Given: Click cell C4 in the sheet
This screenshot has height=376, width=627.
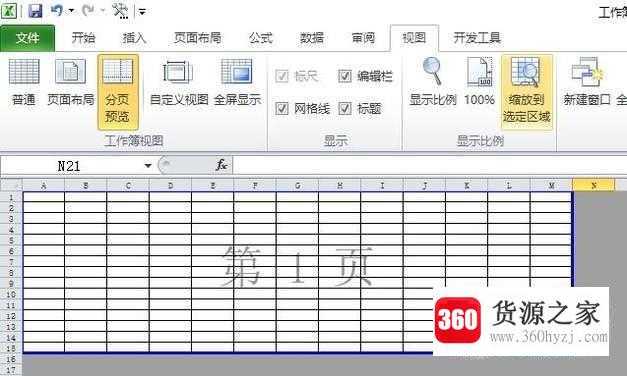Looking at the screenshot, I should [x=128, y=230].
